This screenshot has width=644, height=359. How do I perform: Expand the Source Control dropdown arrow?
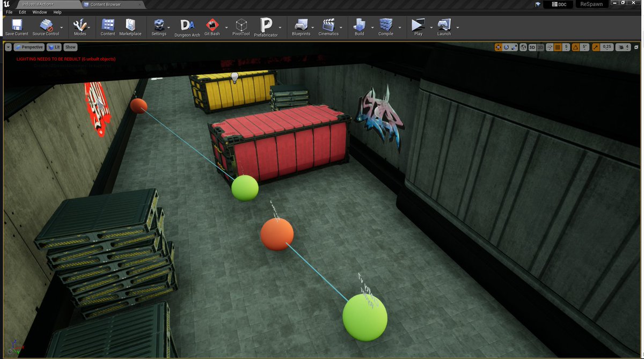tap(62, 27)
